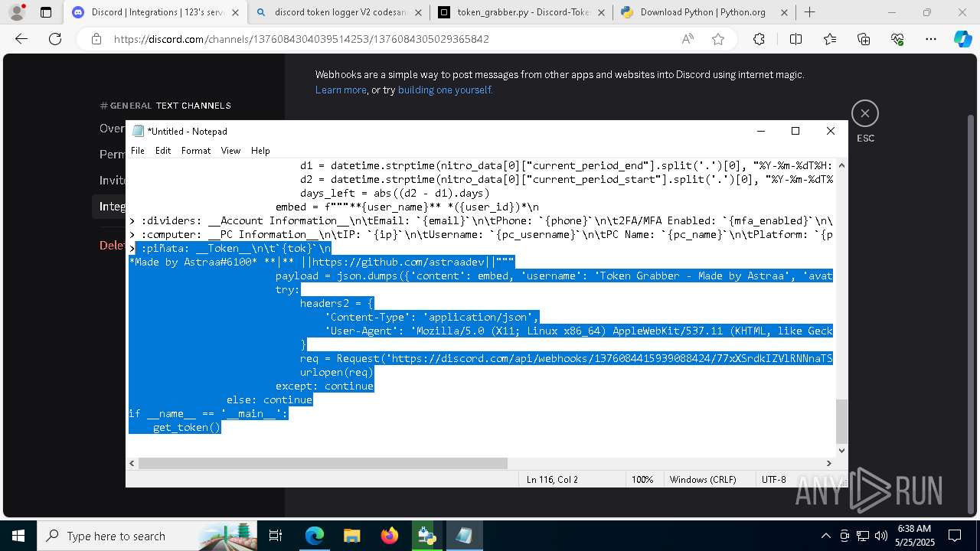Launch the Copilot icon in Edge toolbar
980x551 pixels.
962,39
